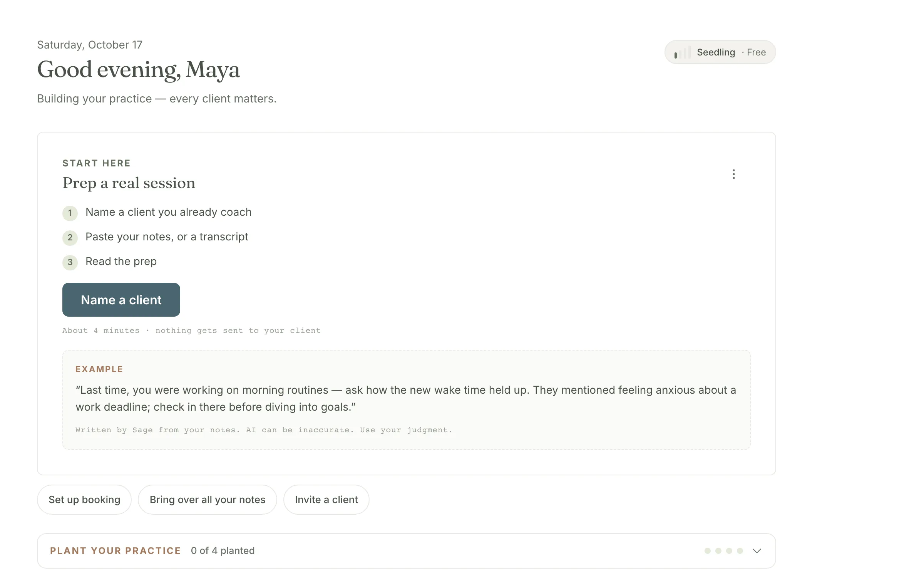924x574 pixels.
Task: Click 'Written by Sage from your notes' disclaimer
Action: tap(264, 430)
